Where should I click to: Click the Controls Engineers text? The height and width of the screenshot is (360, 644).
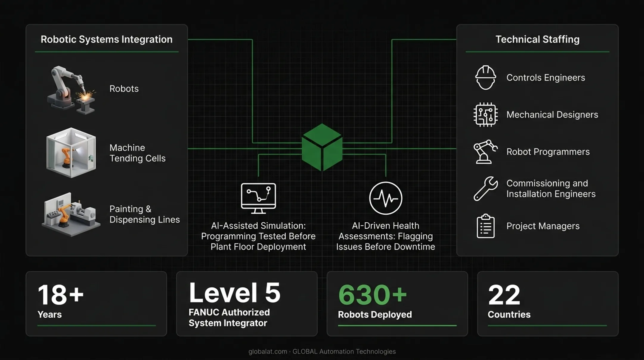546,78
